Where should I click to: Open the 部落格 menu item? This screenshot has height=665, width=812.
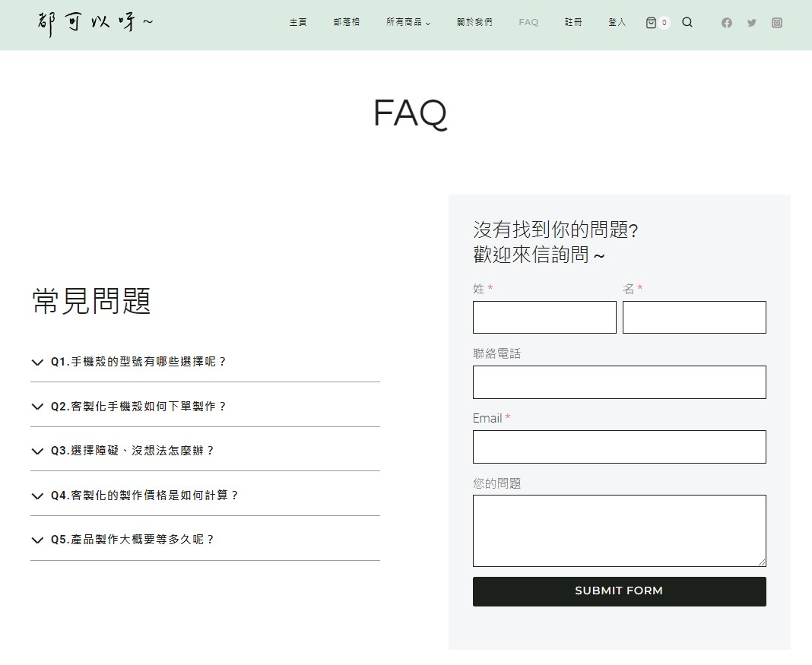(347, 23)
